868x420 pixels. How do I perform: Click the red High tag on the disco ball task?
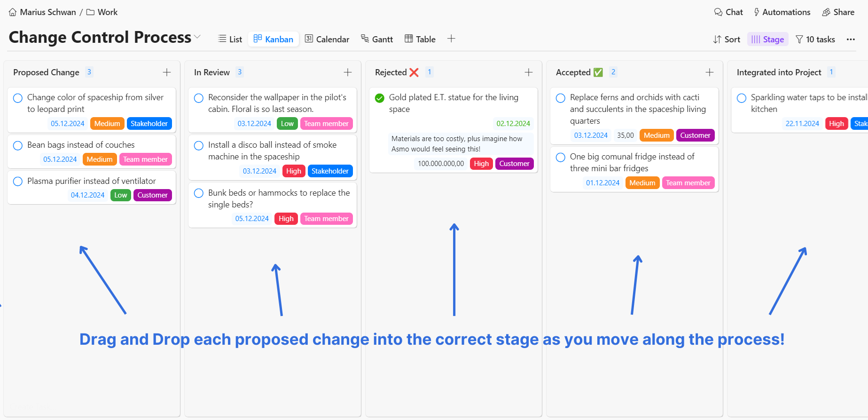point(294,171)
